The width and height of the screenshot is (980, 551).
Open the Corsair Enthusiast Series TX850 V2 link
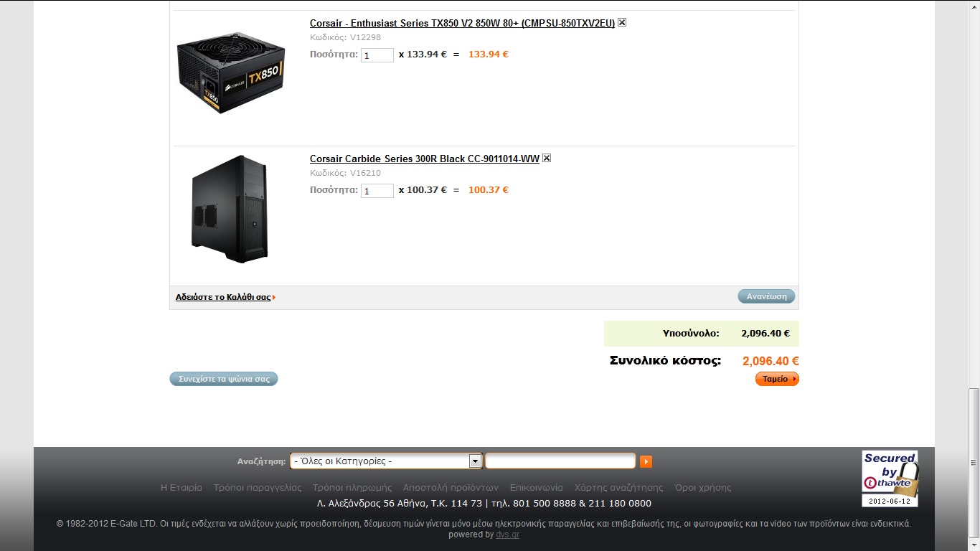[x=462, y=23]
